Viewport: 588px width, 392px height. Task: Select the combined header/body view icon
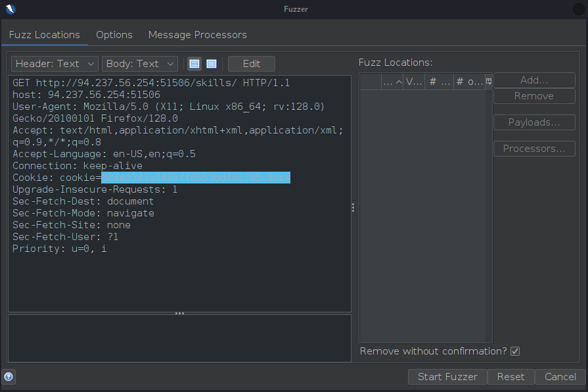(x=212, y=64)
